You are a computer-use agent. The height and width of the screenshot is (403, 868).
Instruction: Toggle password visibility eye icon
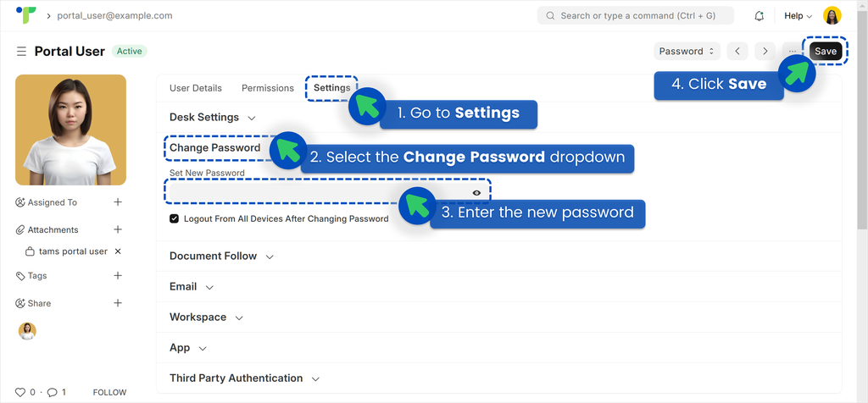[x=476, y=193]
